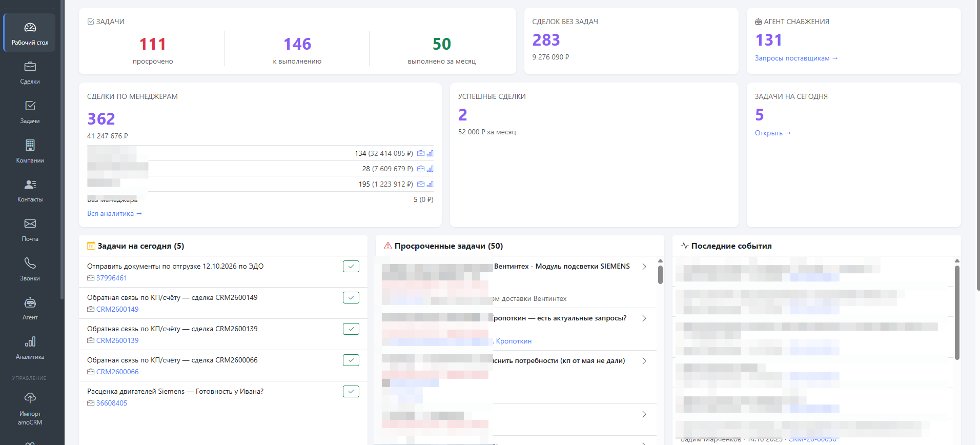The image size is (980, 445).
Task: Mark 'Расценка двигателей Siemens' task done
Action: click(351, 392)
